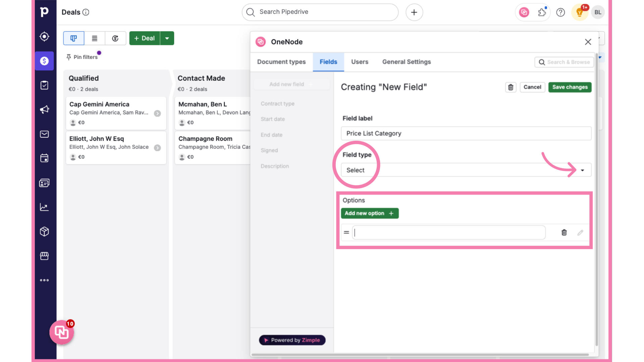Open Activities calendar icon in sidebar

[44, 158]
